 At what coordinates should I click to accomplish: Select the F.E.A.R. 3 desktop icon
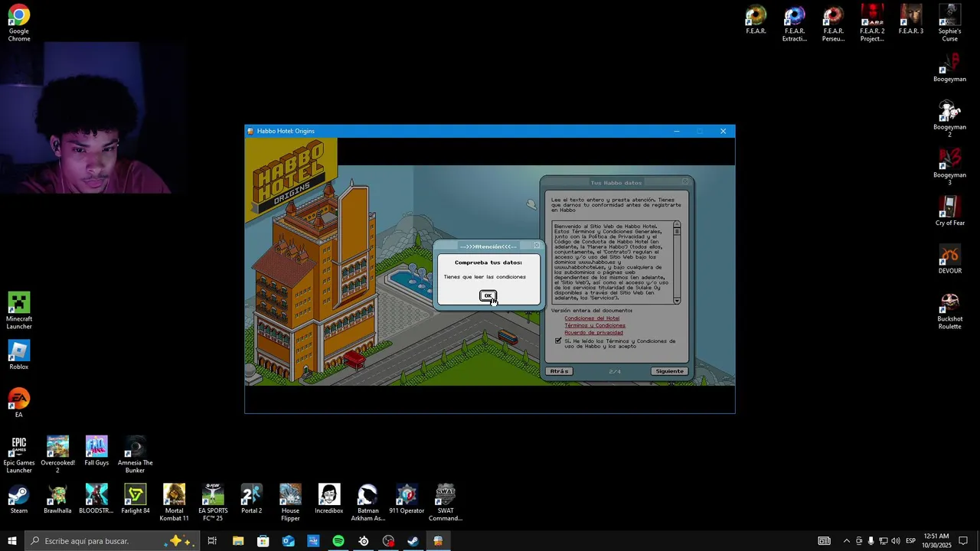(x=911, y=19)
